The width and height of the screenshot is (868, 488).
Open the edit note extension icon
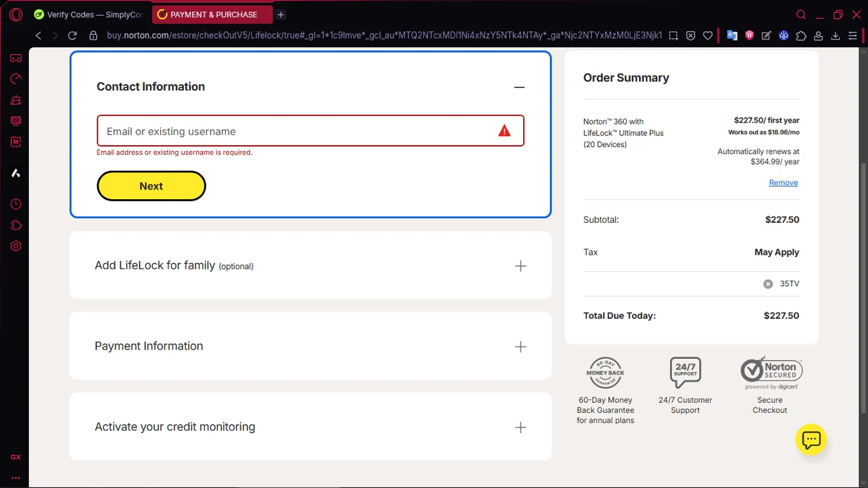[x=766, y=35]
